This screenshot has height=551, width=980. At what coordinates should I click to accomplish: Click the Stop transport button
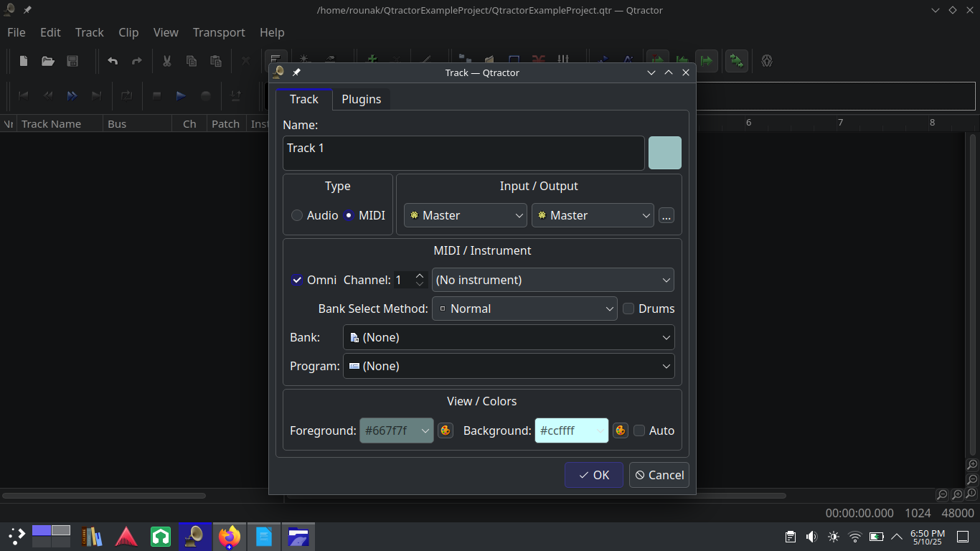[156, 95]
